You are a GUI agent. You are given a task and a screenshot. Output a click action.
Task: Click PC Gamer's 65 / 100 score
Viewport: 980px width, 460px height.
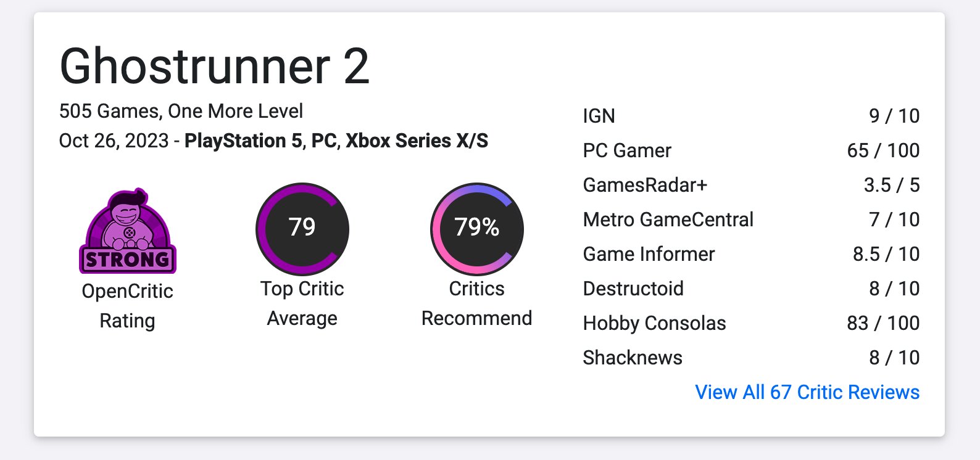coord(882,150)
